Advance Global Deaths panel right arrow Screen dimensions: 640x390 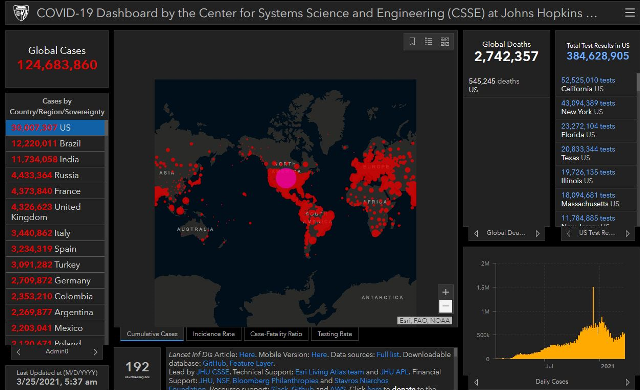[538, 233]
